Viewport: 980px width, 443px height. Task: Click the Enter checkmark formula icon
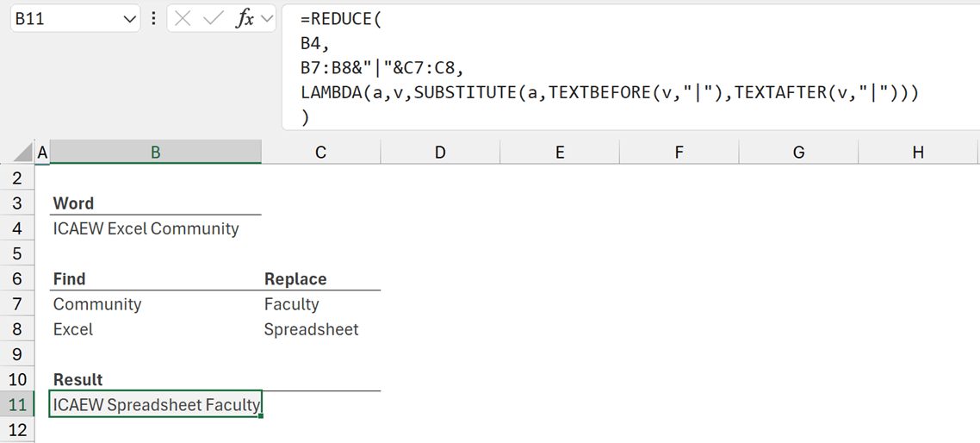[x=213, y=19]
